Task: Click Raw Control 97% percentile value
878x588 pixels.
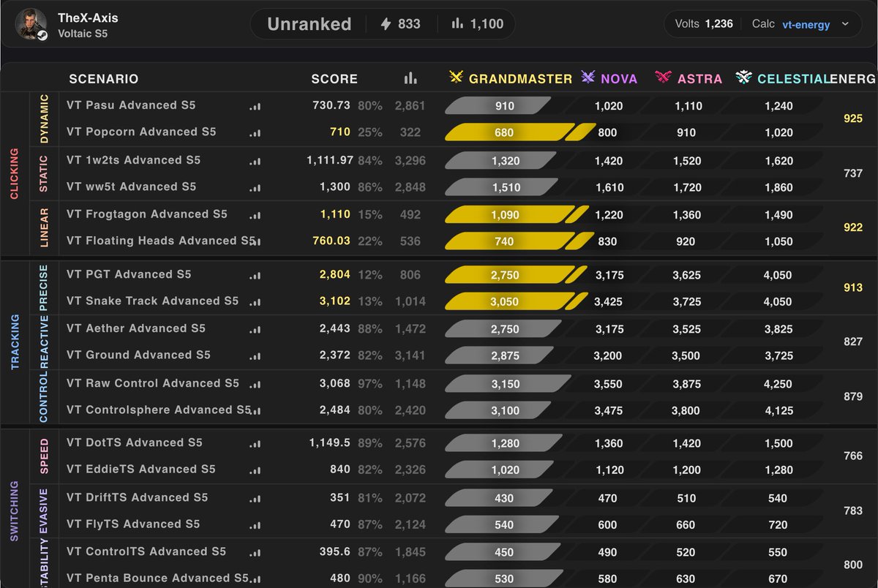Action: tap(370, 384)
